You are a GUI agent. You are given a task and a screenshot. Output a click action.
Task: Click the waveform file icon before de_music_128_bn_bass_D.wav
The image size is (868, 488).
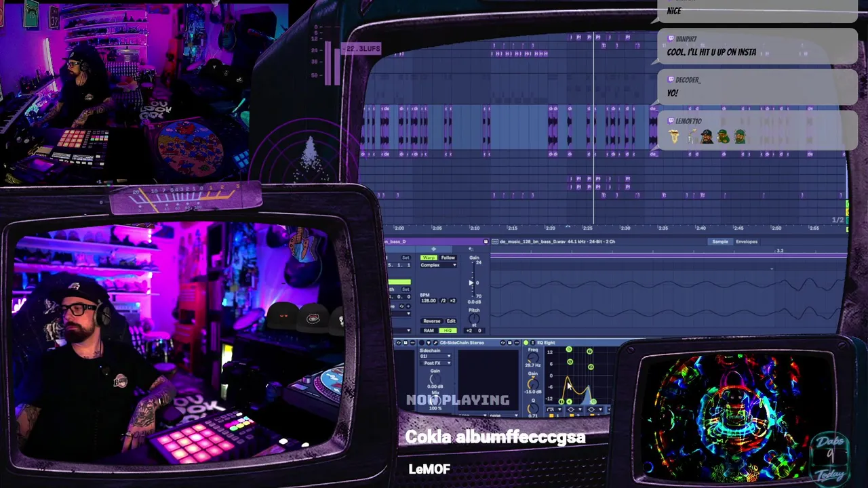click(x=495, y=241)
